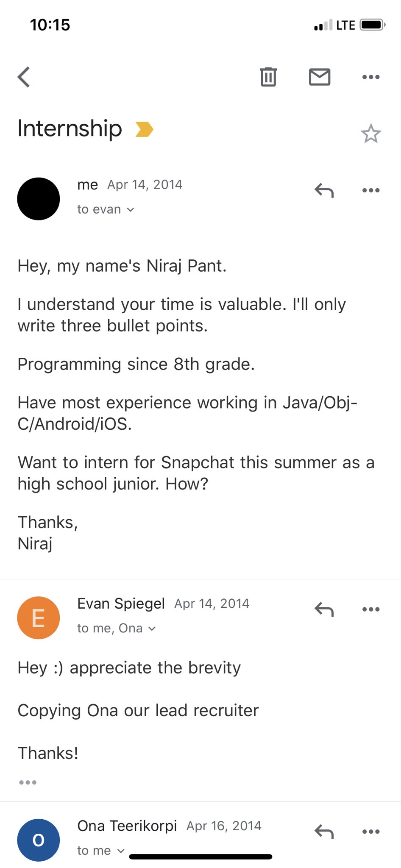Click the yellow Important label marker
The image size is (401, 868).
144,129
